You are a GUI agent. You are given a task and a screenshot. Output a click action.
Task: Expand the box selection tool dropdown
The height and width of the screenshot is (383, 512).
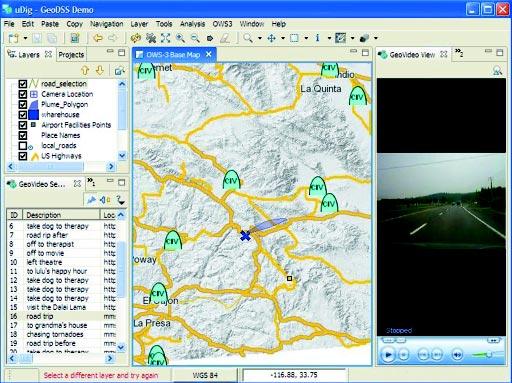306,38
